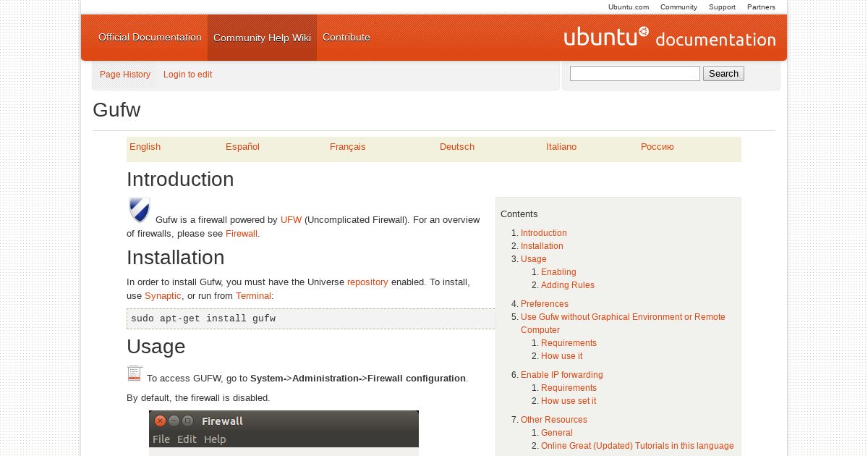This screenshot has height=456, width=868.
Task: Open the repository link
Action: (367, 282)
